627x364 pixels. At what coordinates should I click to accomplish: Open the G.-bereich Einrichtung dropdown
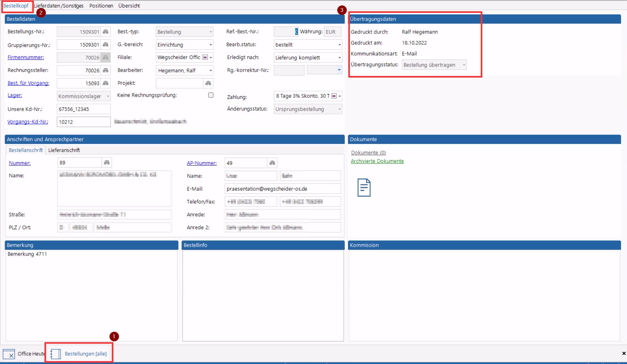(x=211, y=45)
